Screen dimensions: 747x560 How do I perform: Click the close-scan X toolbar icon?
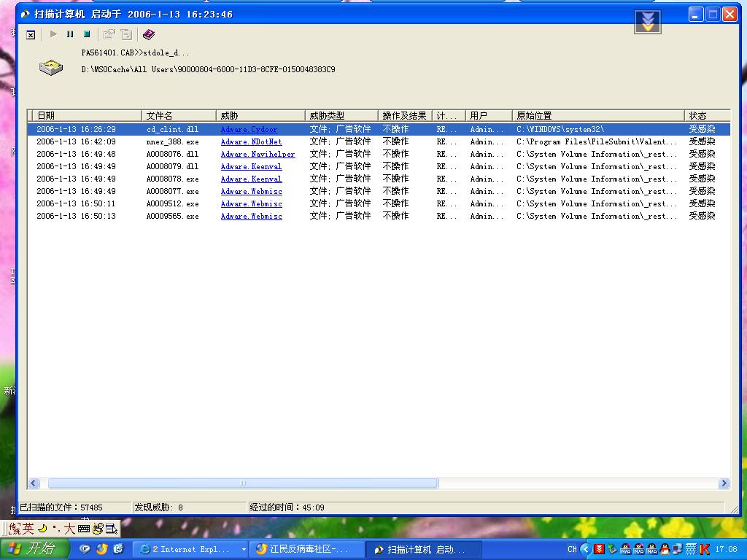pos(31,35)
